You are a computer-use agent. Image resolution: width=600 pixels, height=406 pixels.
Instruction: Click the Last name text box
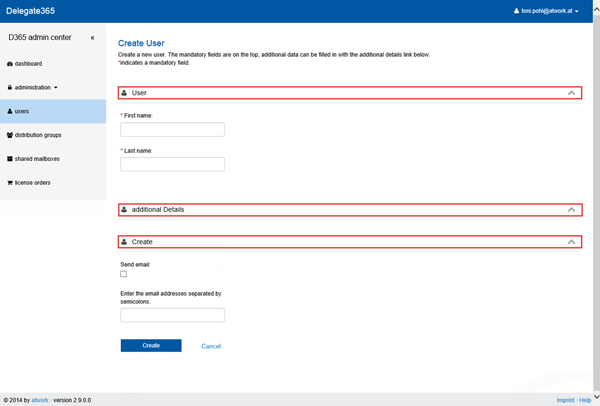tap(172, 164)
